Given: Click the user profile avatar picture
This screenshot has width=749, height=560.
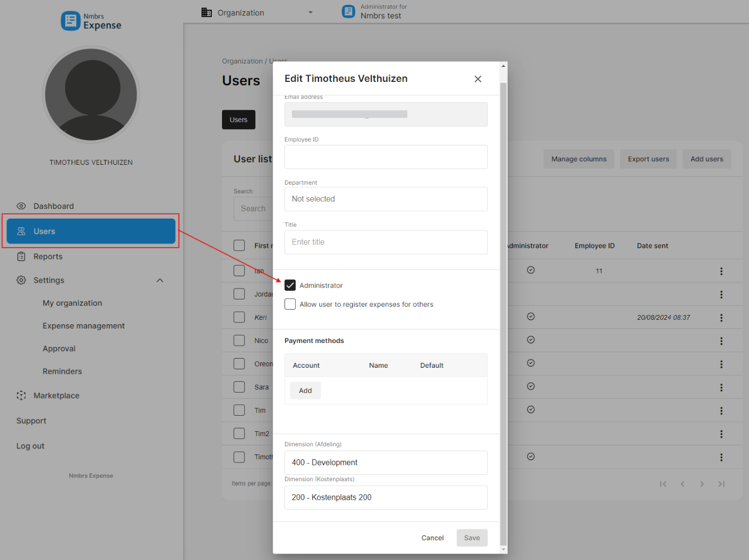Looking at the screenshot, I should point(91,95).
